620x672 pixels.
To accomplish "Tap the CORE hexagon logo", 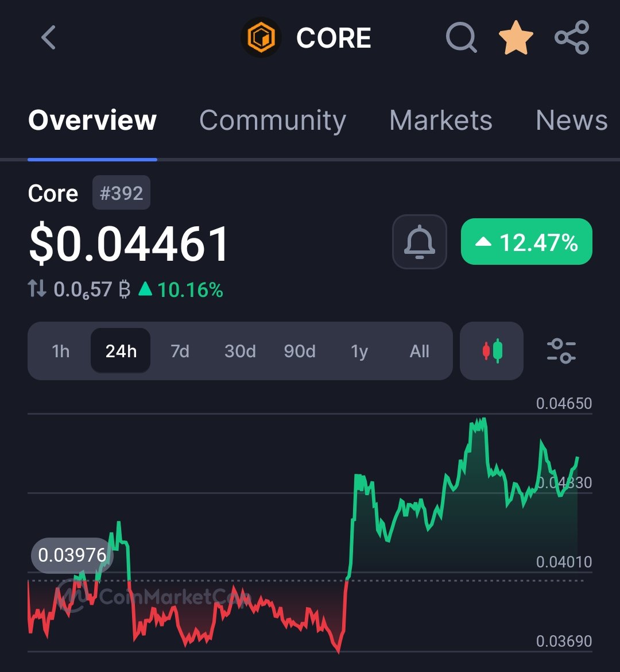I will point(261,38).
